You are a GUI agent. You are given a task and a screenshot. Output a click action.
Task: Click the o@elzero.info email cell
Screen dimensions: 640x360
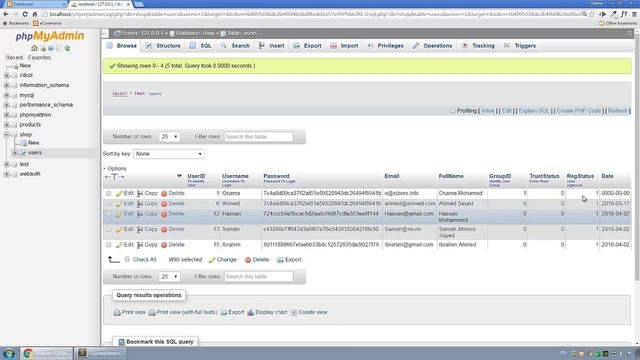click(402, 193)
